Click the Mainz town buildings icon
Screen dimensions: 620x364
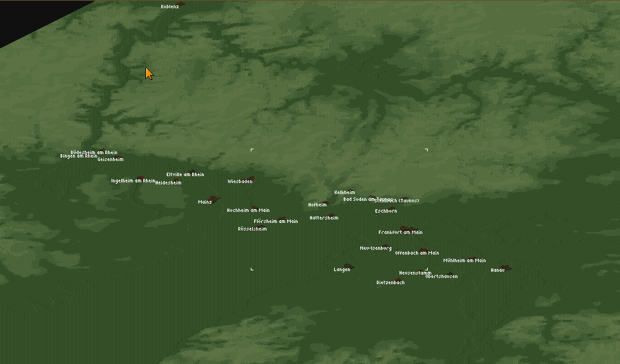click(x=216, y=200)
